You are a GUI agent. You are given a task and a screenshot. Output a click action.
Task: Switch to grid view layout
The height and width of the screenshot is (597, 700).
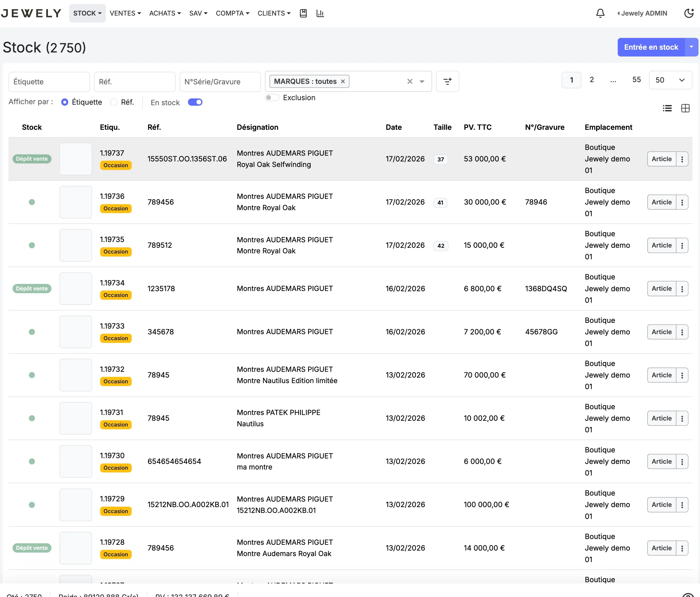coord(685,108)
